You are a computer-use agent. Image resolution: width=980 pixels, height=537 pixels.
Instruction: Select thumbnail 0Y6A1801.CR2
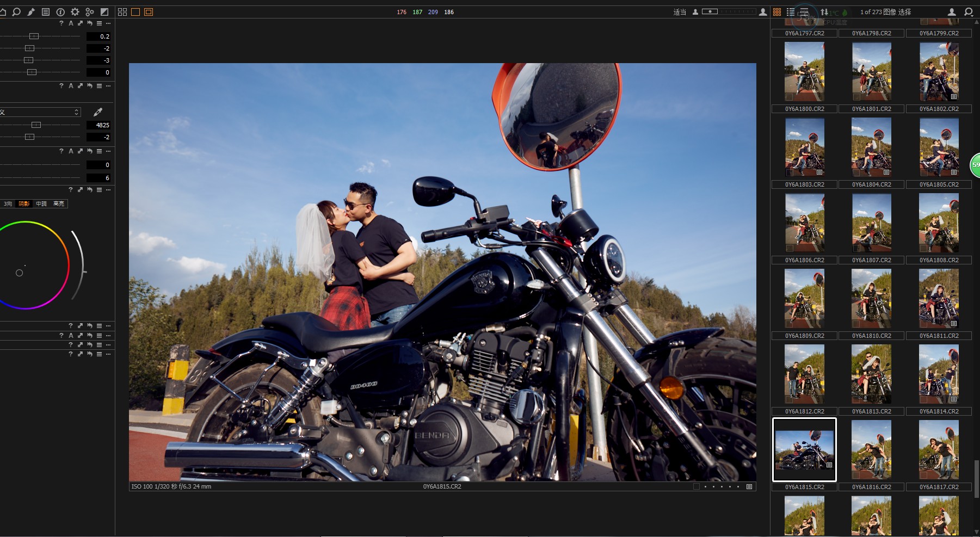[x=871, y=71]
